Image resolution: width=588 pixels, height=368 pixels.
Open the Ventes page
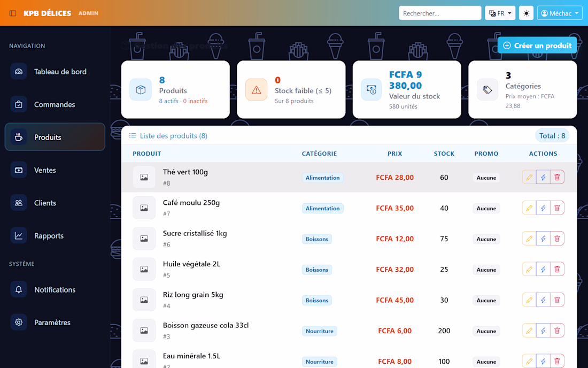pos(55,170)
